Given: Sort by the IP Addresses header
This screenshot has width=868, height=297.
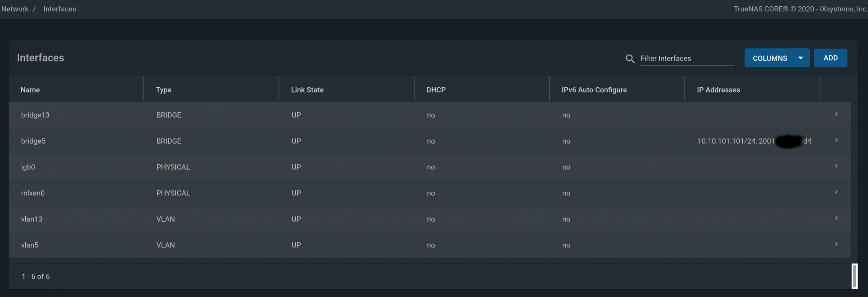Looking at the screenshot, I should [x=718, y=90].
